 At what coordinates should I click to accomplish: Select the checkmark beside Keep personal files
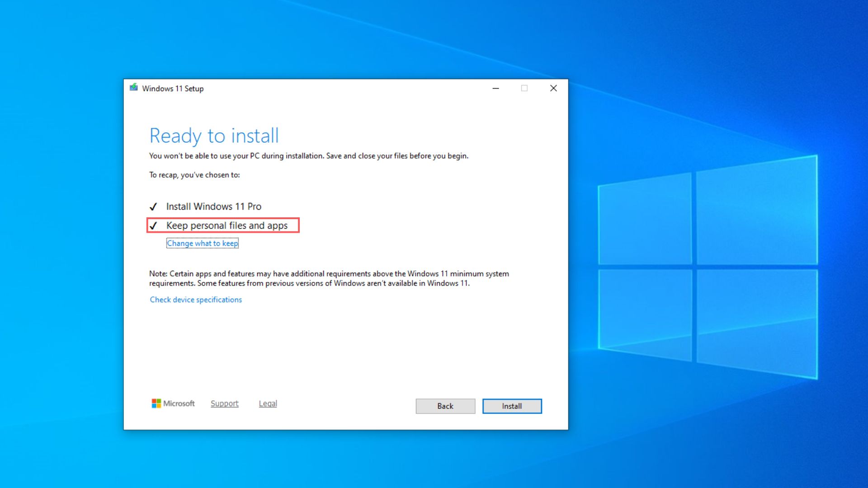[154, 225]
